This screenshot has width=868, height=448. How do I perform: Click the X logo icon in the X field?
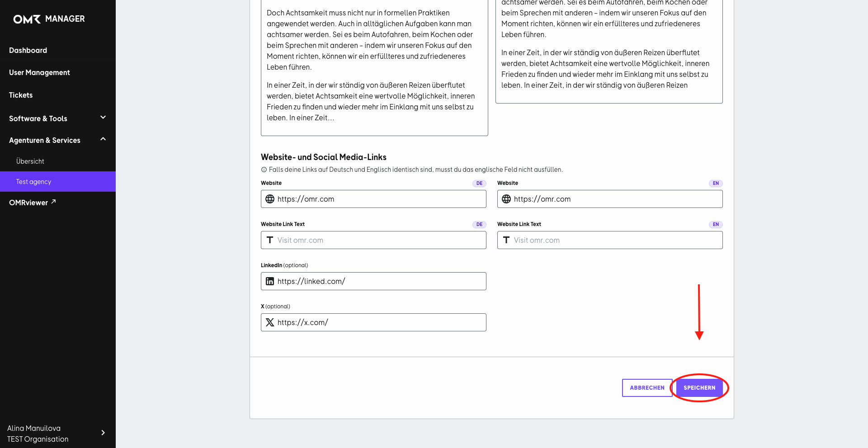pos(270,322)
